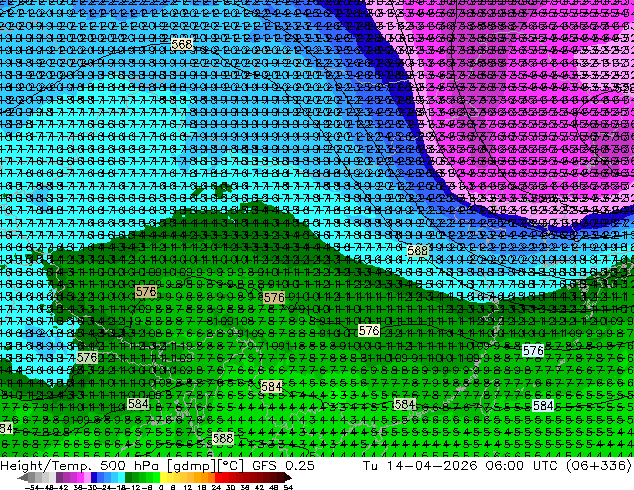Viewport: 634px width, 490px height.
Task: Click the dark maroon right arrow cap of legend
Action: coord(288,477)
